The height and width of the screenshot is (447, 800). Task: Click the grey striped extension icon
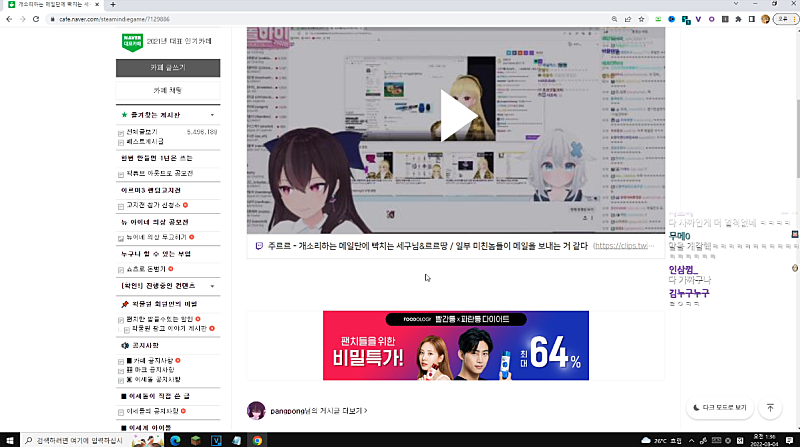click(x=725, y=19)
